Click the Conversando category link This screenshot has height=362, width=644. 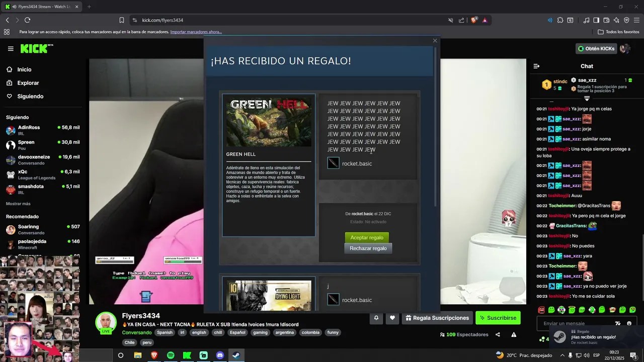point(137,332)
